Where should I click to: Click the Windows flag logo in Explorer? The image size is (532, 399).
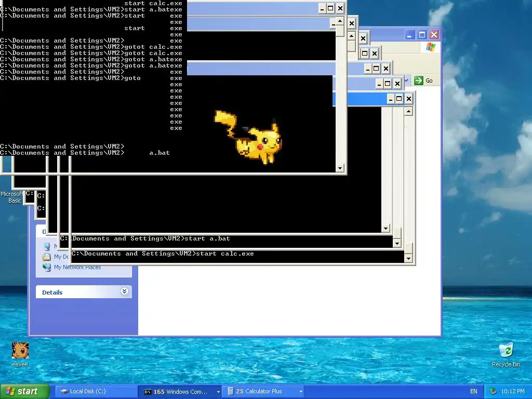coord(430,47)
